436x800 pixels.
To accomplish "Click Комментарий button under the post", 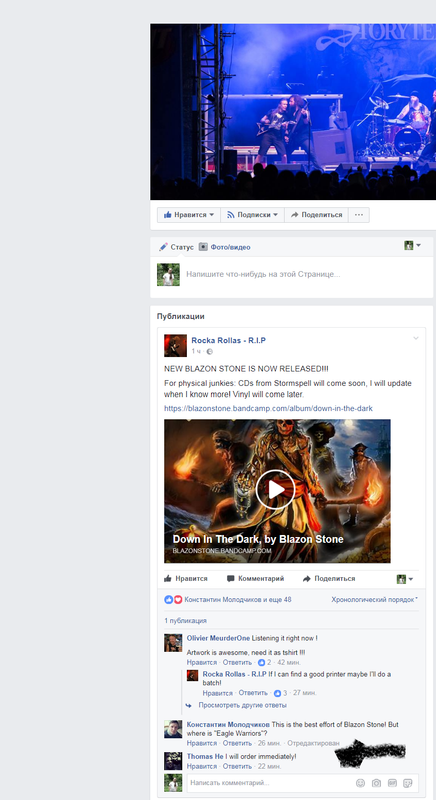I will (255, 579).
